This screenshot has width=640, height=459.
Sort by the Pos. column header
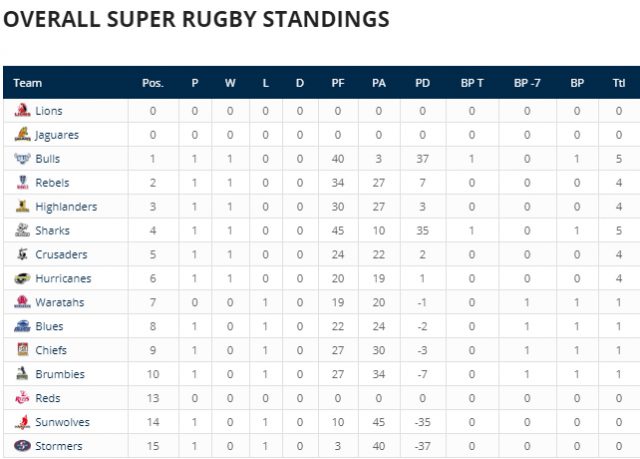coord(153,83)
